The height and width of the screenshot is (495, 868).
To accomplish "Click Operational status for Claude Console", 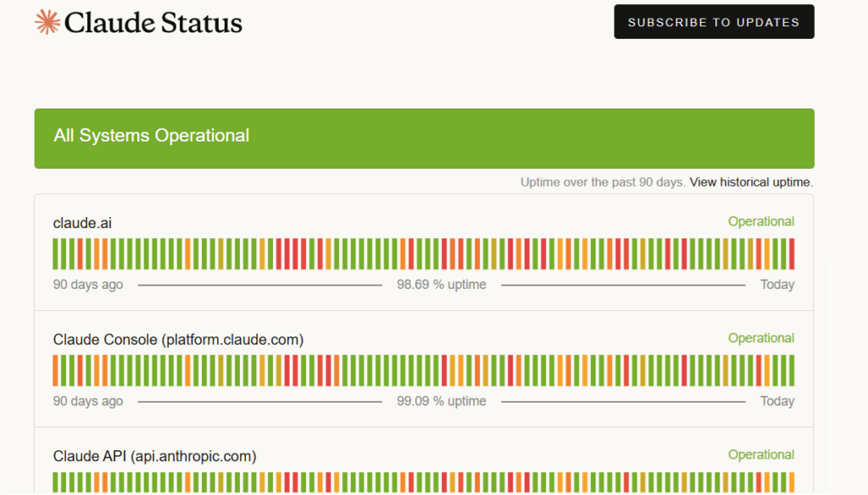I will coord(760,338).
